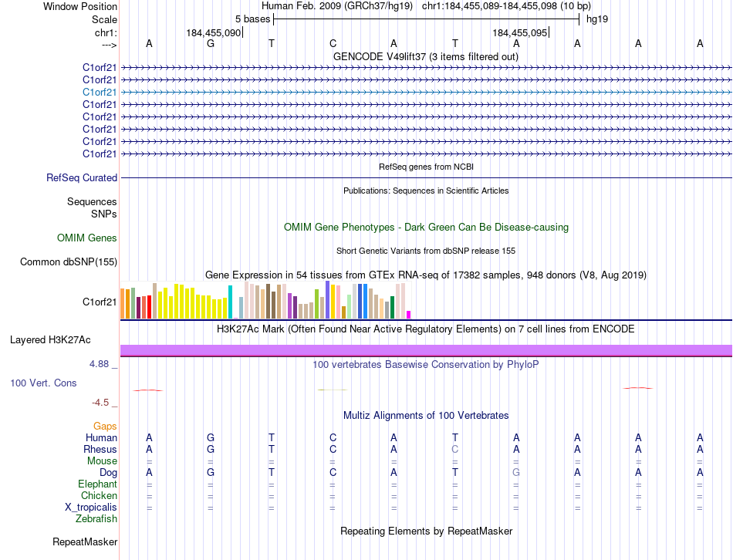Open 'Short Genetic Variants from dbSNP release 155' title
Viewport: 733px width, 560px height.
pyautogui.click(x=426, y=251)
